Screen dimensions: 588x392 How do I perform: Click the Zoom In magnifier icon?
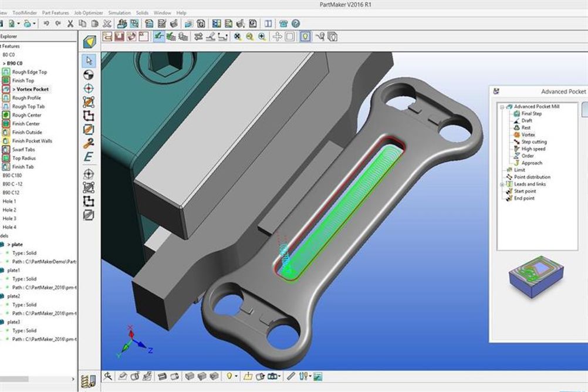click(x=262, y=37)
